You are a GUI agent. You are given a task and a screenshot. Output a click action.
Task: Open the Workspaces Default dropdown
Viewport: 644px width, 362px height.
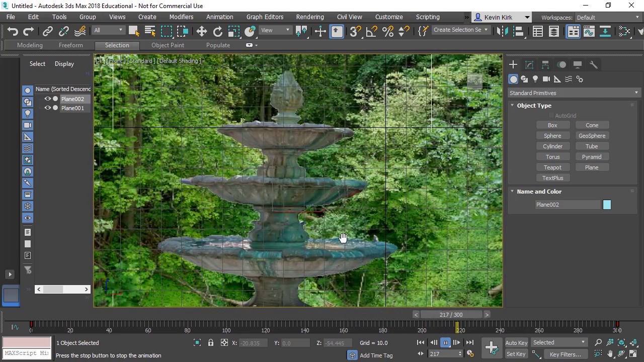[x=608, y=18]
